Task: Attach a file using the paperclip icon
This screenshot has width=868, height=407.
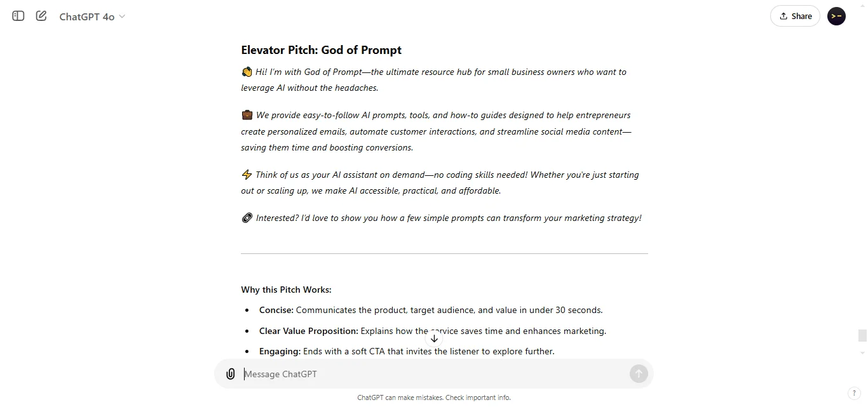Action: coord(230,373)
